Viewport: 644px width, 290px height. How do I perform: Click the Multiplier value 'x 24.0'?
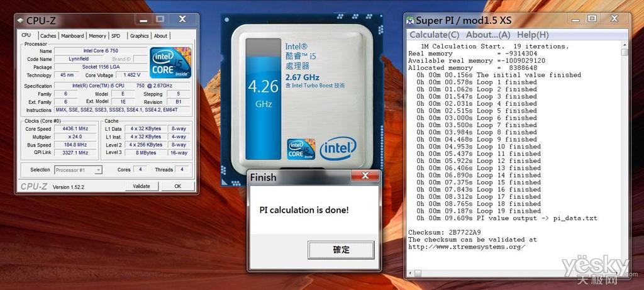[75, 137]
